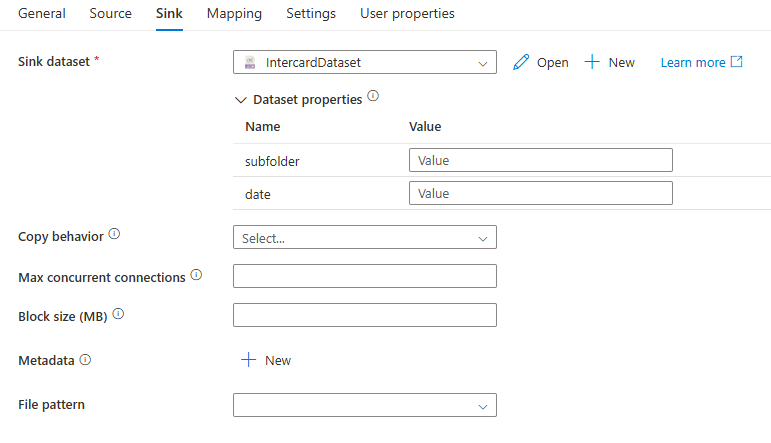Click the date Value field
The width and height of the screenshot is (771, 443).
(x=540, y=193)
